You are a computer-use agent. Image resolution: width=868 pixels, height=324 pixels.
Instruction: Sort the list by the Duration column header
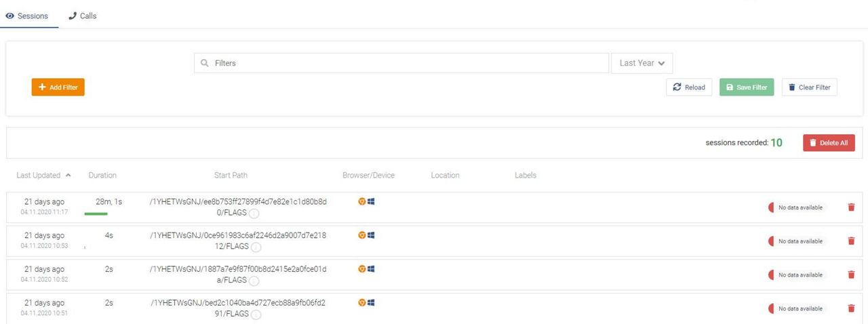click(x=102, y=176)
